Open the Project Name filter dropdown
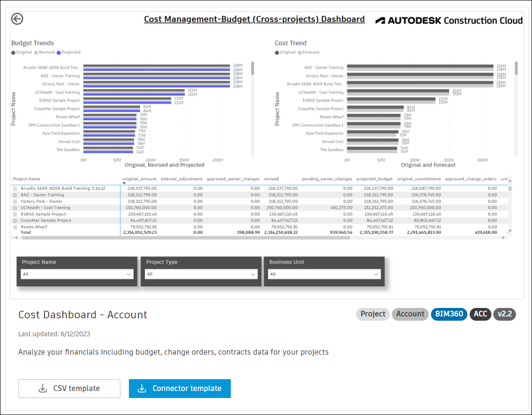Viewport: 532px width, 415px height. point(77,274)
